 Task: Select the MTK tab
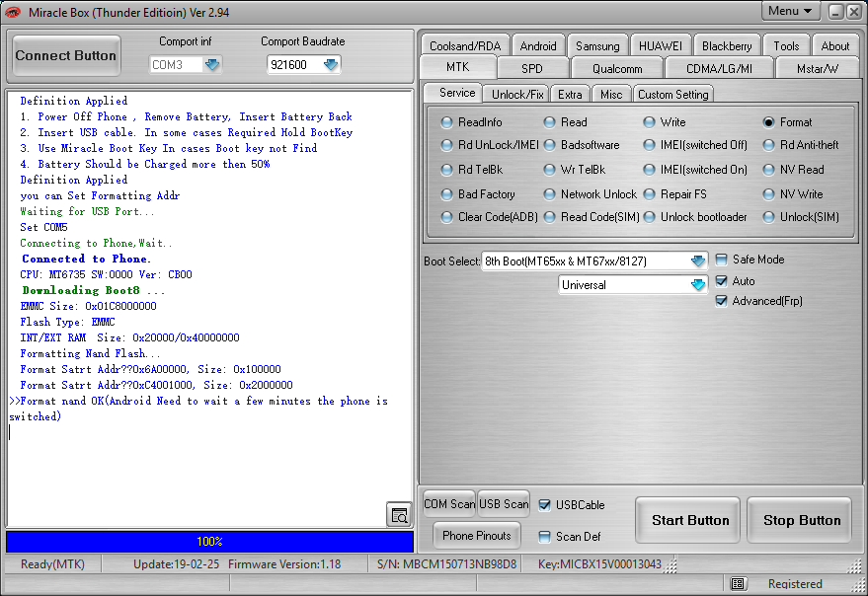coord(458,67)
